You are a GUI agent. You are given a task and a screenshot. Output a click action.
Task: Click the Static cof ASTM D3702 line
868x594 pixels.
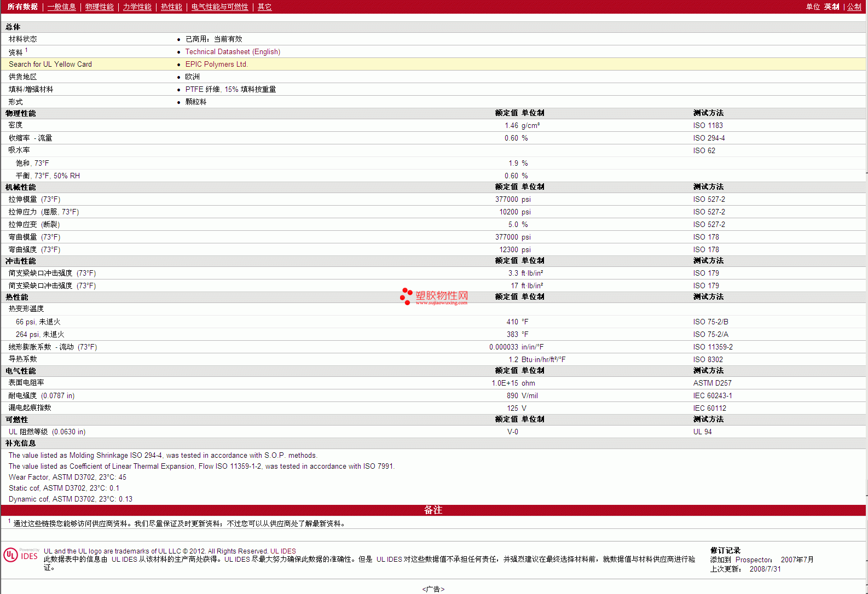(x=63, y=488)
